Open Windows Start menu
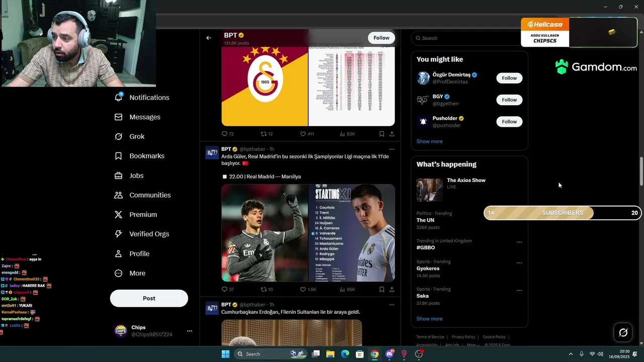The height and width of the screenshot is (362, 644). coord(225,354)
